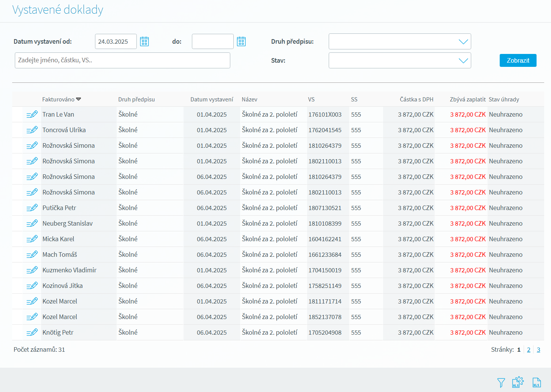551x392 pixels.
Task: Click the name Tran Le Van
Action: point(58,114)
